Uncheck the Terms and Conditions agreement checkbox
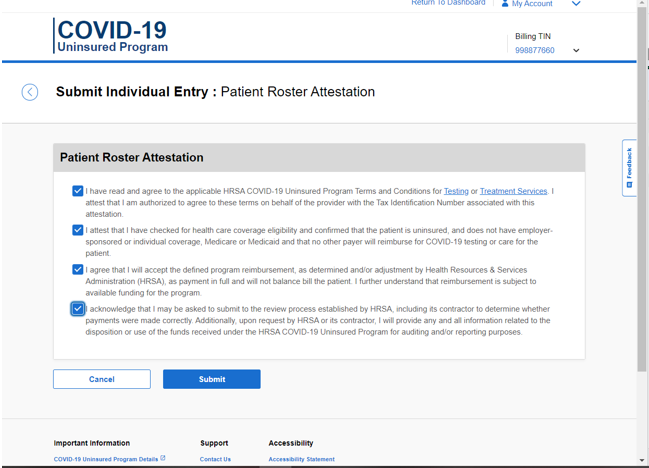Viewport: 649px width, 468px height. (x=77, y=191)
